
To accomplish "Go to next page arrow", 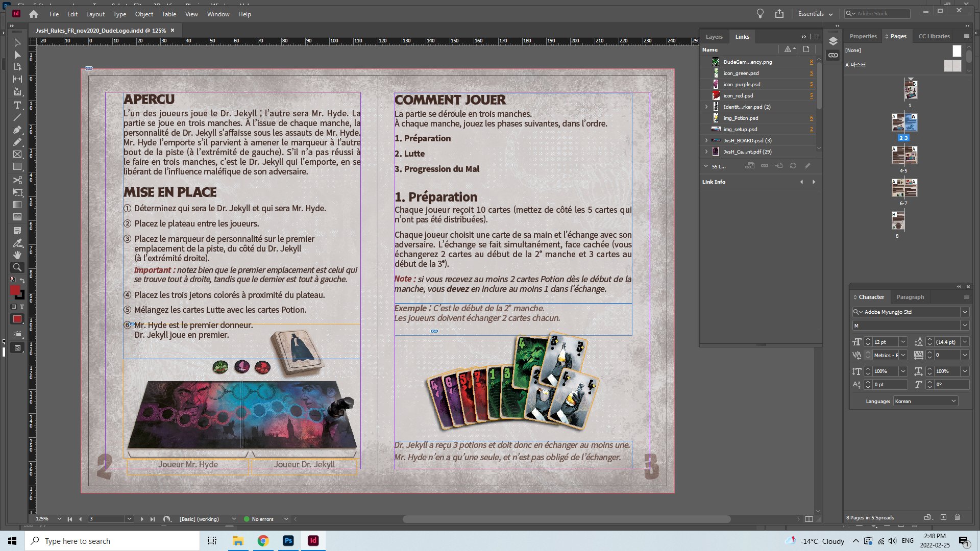I will click(x=142, y=519).
